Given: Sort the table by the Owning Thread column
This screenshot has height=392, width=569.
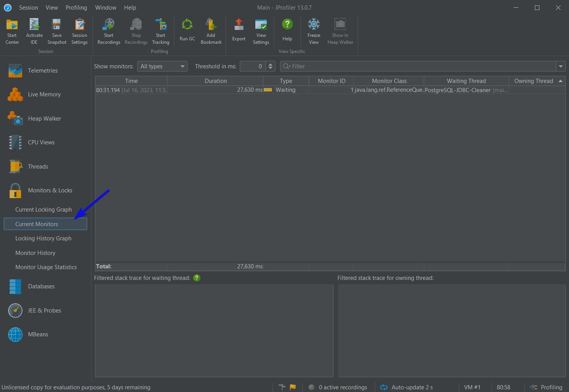Looking at the screenshot, I should tap(533, 81).
